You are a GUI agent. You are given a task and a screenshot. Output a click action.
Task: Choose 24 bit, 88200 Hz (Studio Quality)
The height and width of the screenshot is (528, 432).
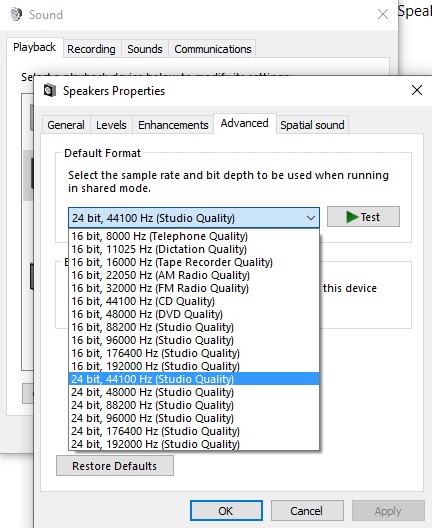point(194,405)
